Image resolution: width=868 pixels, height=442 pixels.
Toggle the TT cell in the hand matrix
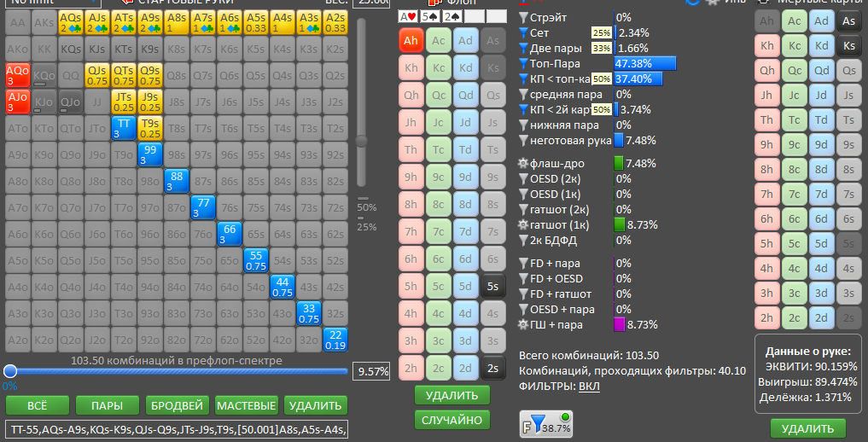[124, 128]
